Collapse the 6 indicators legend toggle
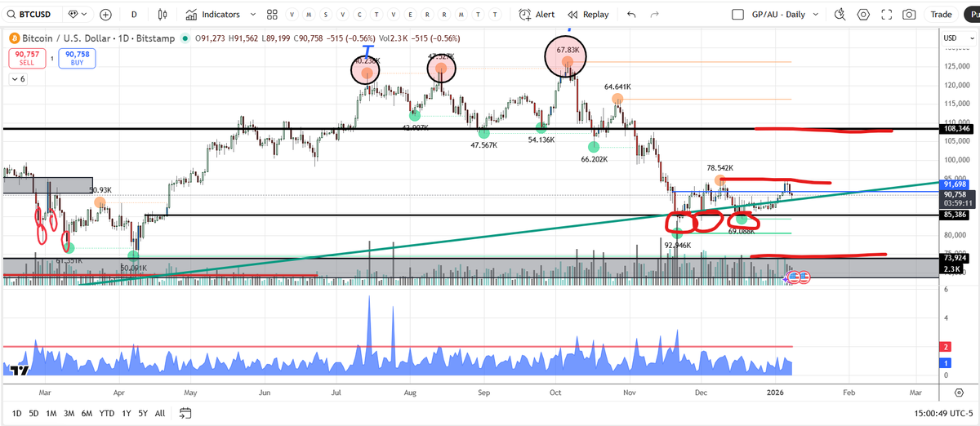Viewport: 980px width, 426px height. click(x=17, y=79)
